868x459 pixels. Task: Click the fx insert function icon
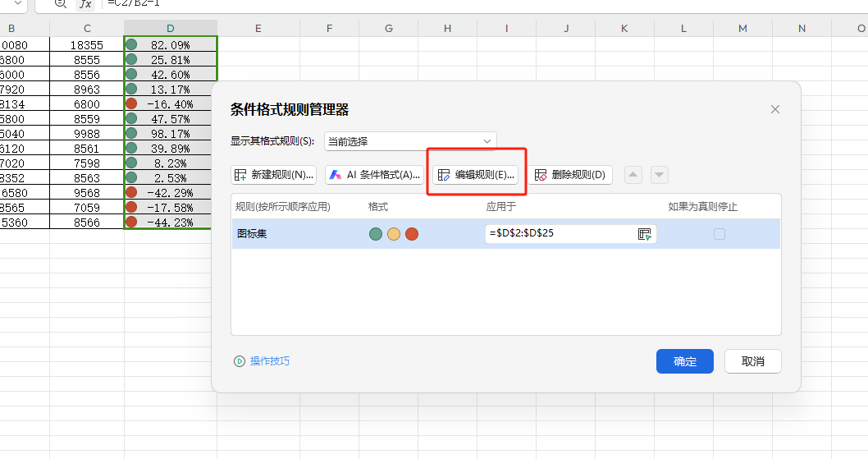click(85, 4)
